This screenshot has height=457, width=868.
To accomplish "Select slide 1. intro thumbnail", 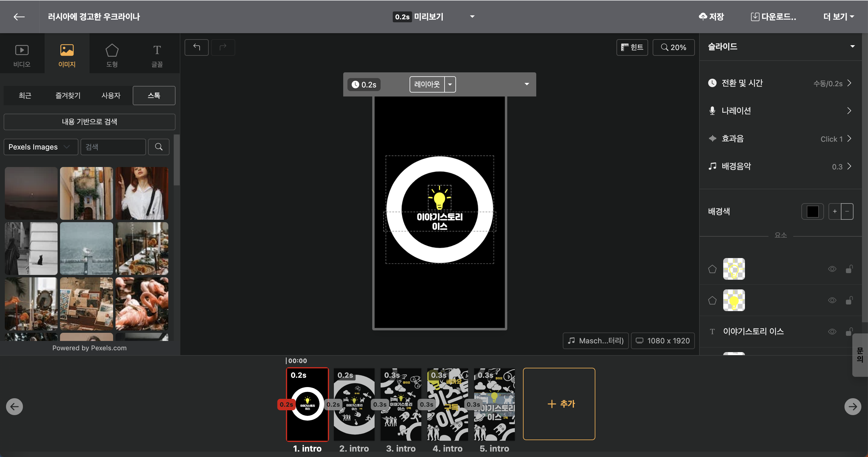I will click(x=307, y=404).
